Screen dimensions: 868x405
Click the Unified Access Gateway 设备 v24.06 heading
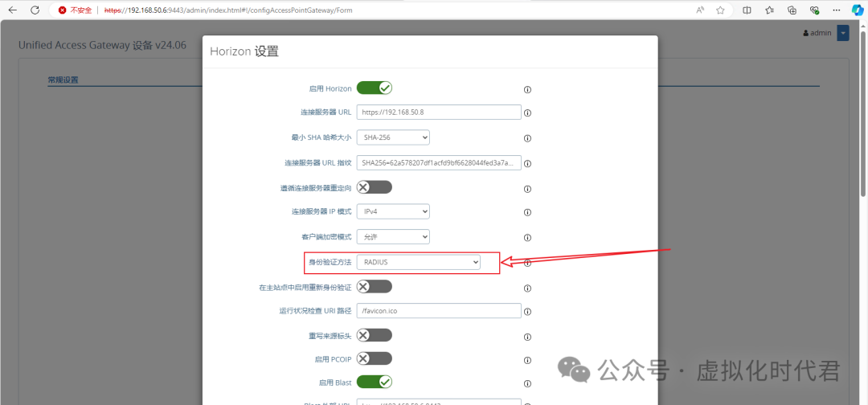coord(102,45)
